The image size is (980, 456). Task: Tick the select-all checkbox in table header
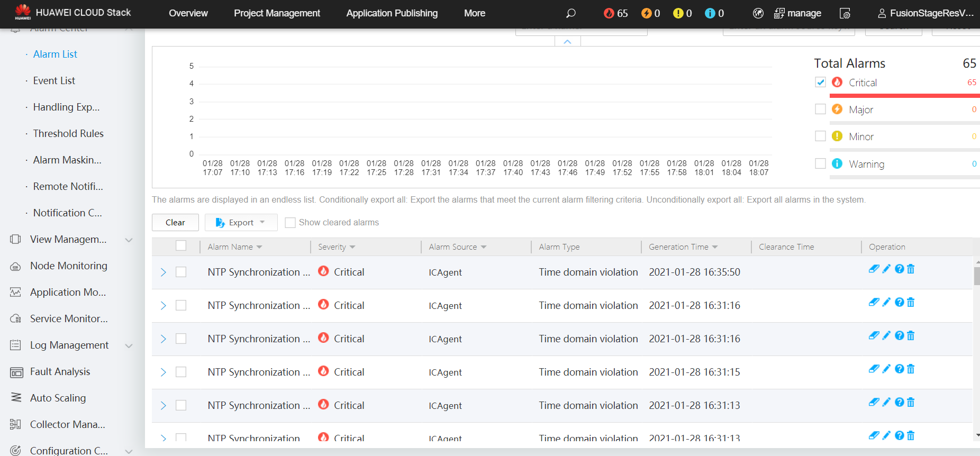181,245
